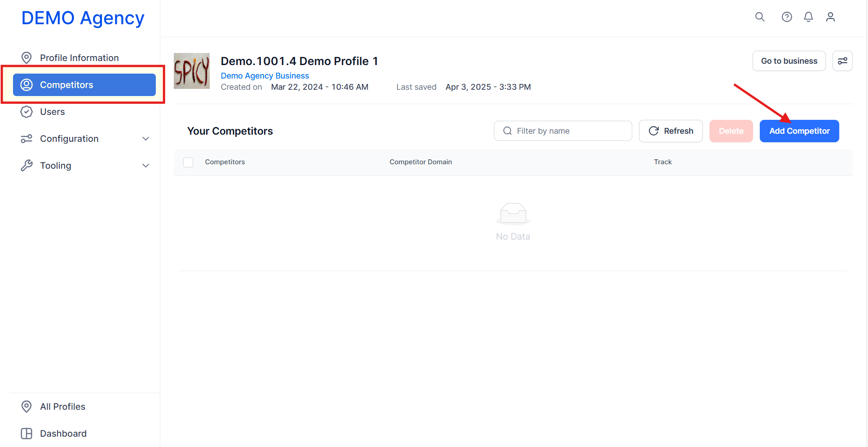Expand the Tooling menu chevron
Image resolution: width=868 pixels, height=447 pixels.
pos(145,166)
